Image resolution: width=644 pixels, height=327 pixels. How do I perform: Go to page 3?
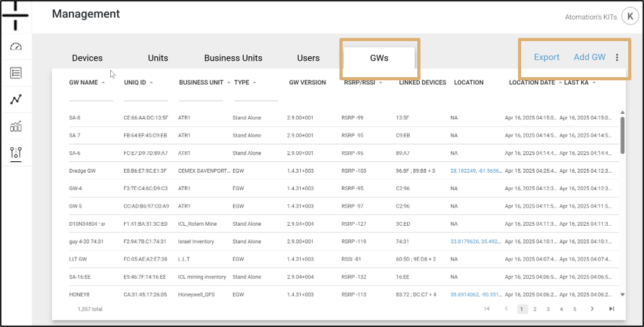pyautogui.click(x=548, y=309)
